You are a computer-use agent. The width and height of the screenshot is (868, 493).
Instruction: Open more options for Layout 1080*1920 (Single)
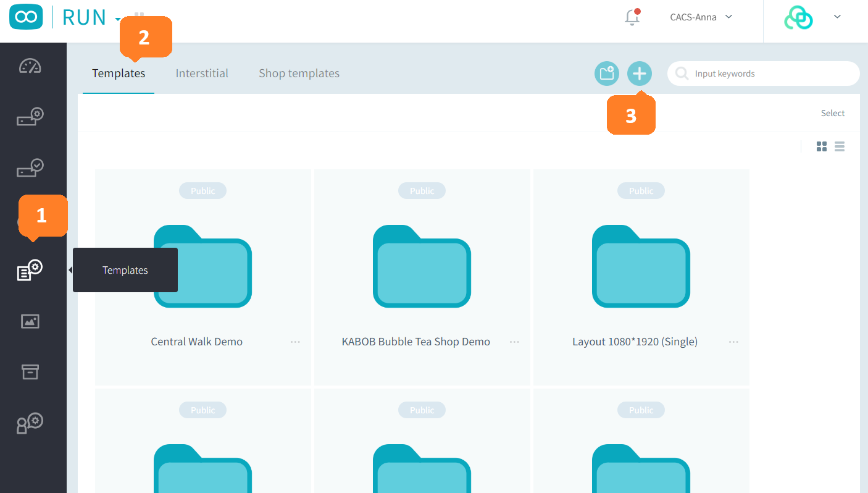click(733, 342)
